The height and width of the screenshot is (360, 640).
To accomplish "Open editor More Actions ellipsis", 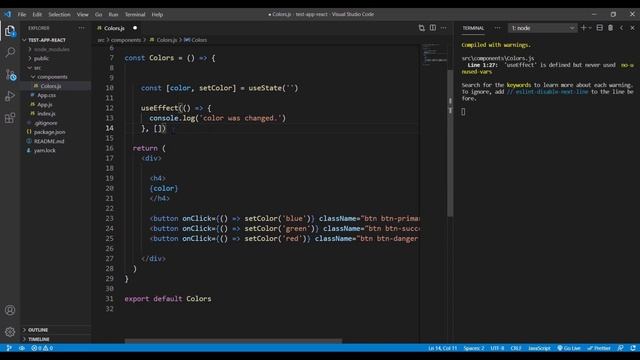I will pos(444,28).
